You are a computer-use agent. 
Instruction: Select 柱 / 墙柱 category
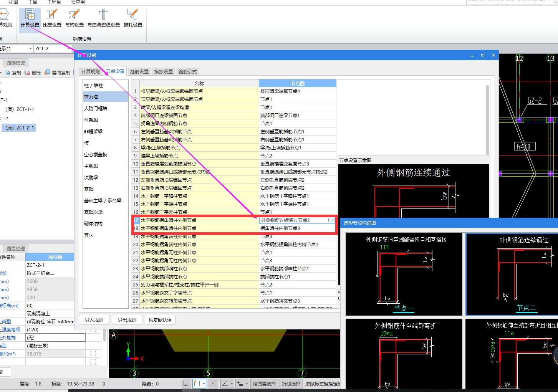(x=105, y=85)
